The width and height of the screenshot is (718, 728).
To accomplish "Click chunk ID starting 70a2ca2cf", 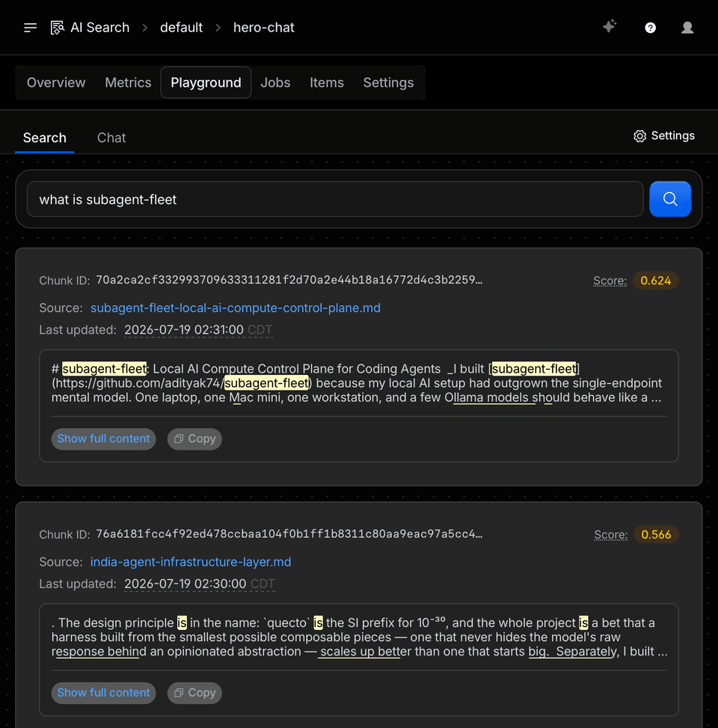I will click(289, 280).
